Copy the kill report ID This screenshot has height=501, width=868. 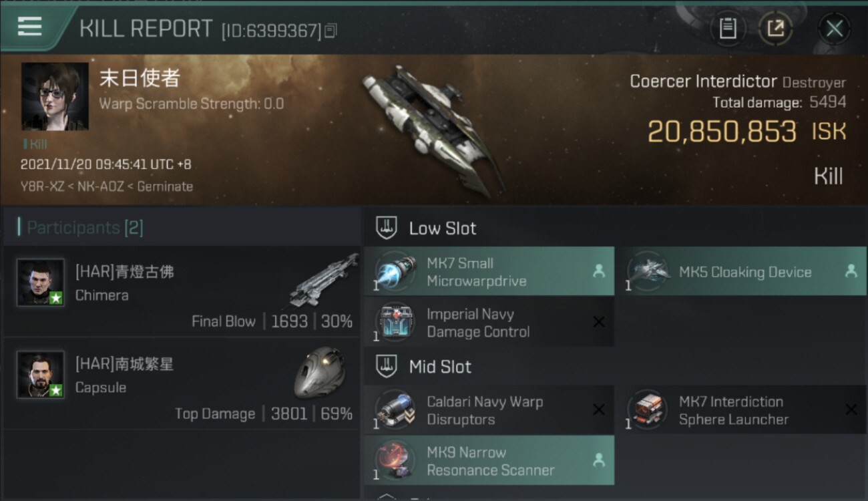coord(331,30)
